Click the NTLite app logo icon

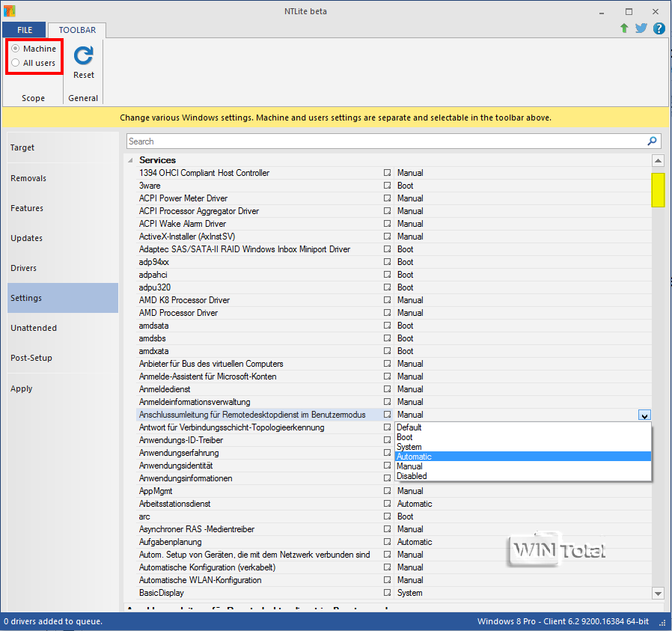(x=10, y=10)
